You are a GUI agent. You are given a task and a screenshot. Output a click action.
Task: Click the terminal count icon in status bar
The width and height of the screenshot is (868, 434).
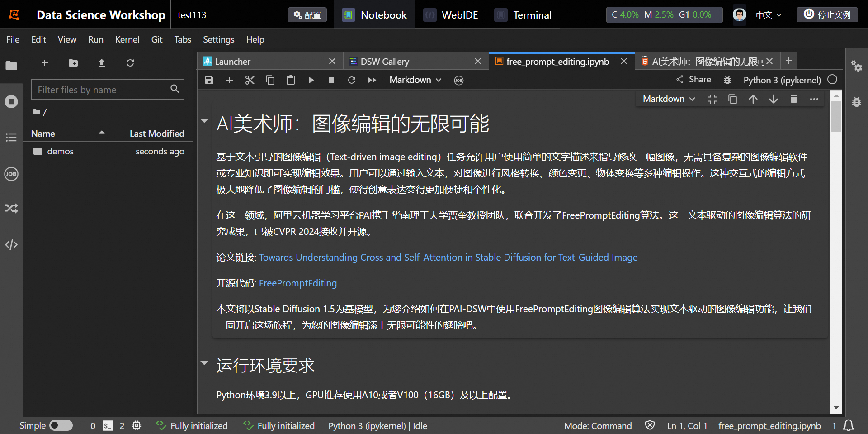108,426
